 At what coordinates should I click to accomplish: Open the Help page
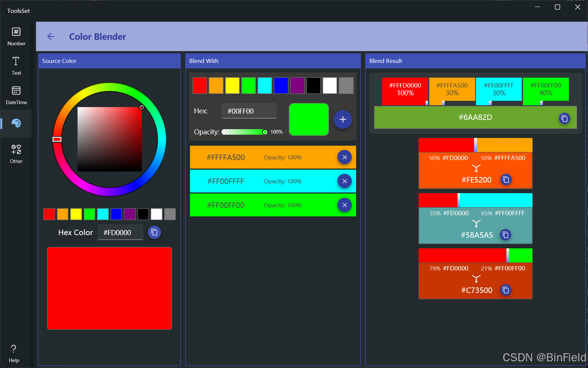(14, 354)
